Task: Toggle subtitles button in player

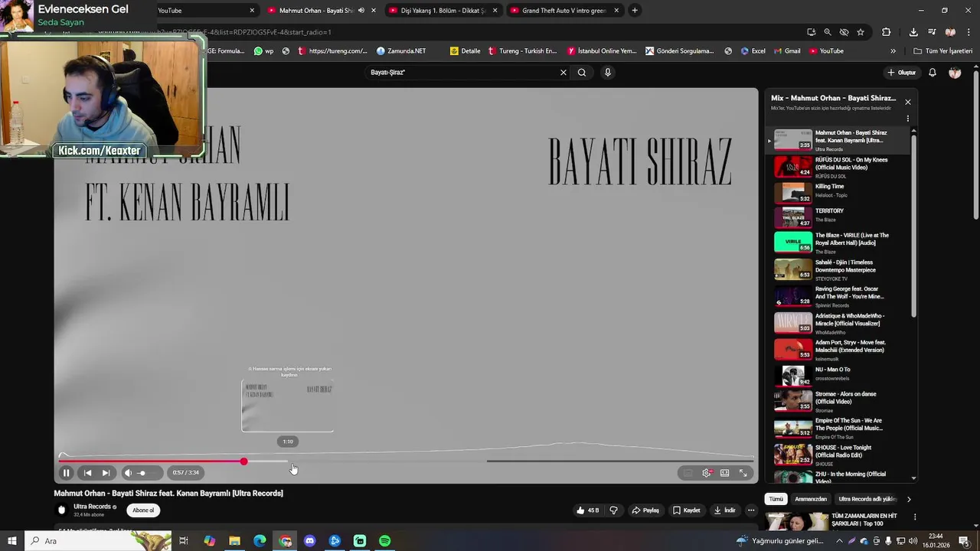Action: [688, 473]
